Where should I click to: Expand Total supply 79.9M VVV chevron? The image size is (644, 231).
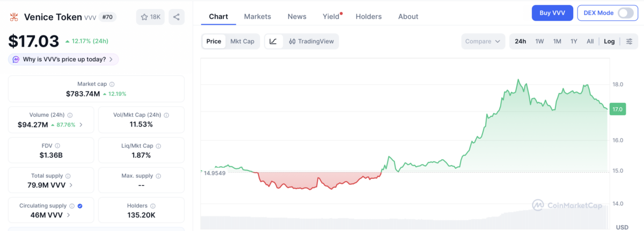[x=71, y=185]
